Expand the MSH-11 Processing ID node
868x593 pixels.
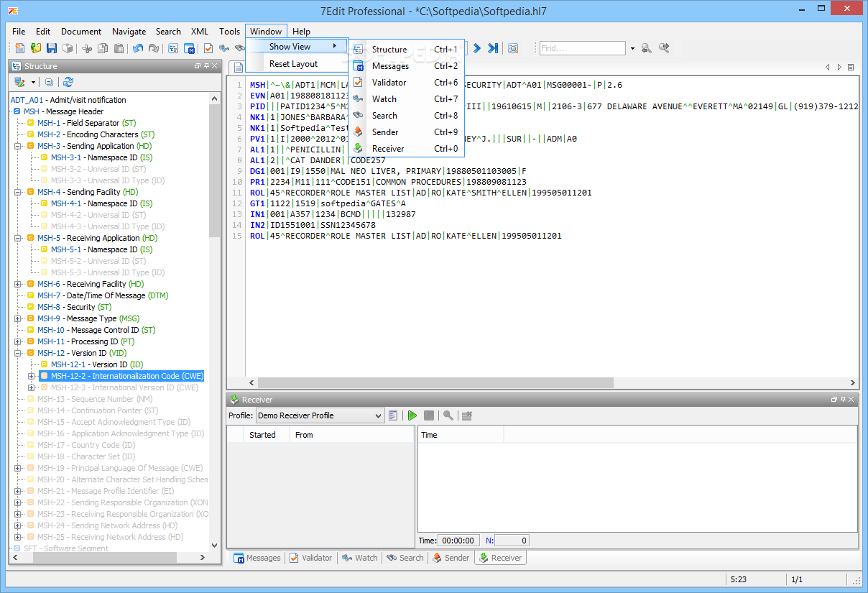[17, 341]
